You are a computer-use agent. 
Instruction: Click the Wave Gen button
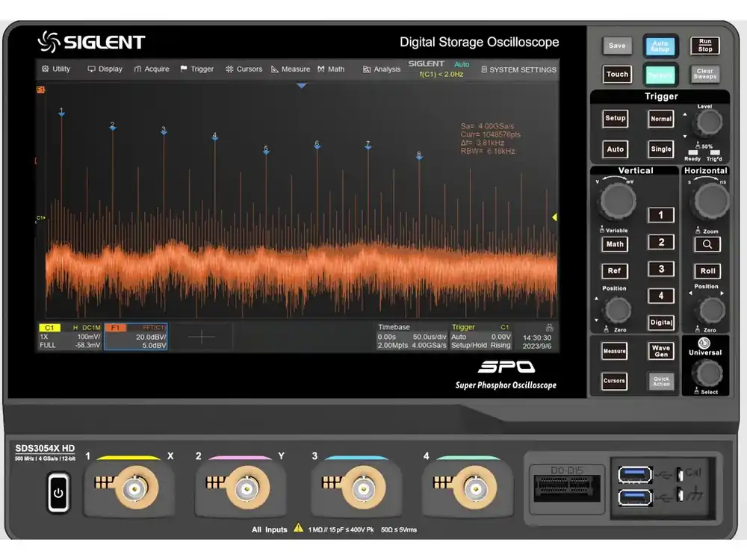(x=661, y=351)
